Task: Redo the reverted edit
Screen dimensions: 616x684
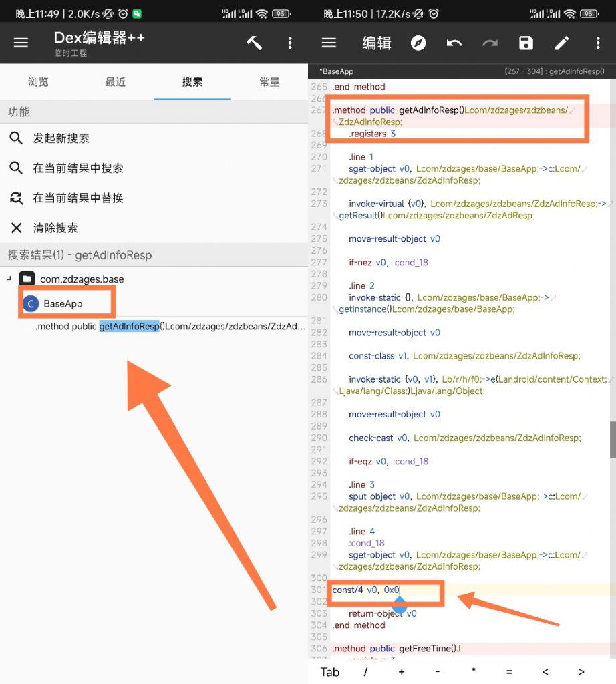Action: (490, 43)
